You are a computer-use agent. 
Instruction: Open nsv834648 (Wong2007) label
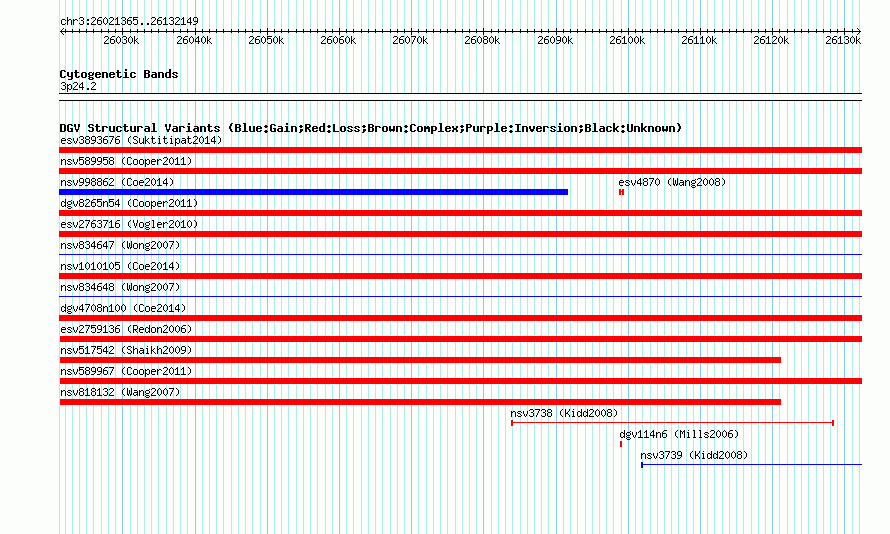pos(120,287)
